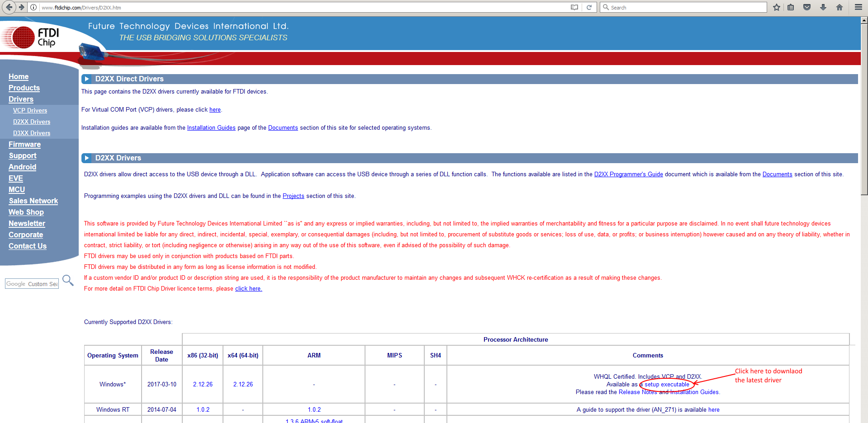Open Newsletter navigation link
Image resolution: width=868 pixels, height=423 pixels.
pos(27,224)
